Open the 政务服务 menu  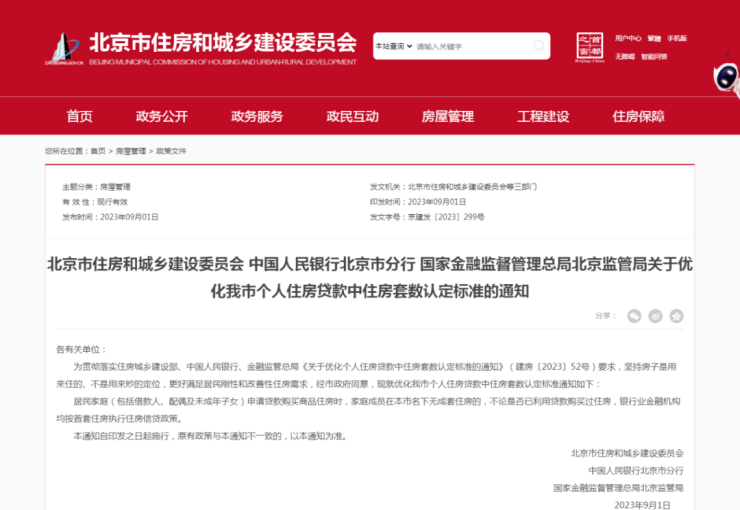(257, 116)
